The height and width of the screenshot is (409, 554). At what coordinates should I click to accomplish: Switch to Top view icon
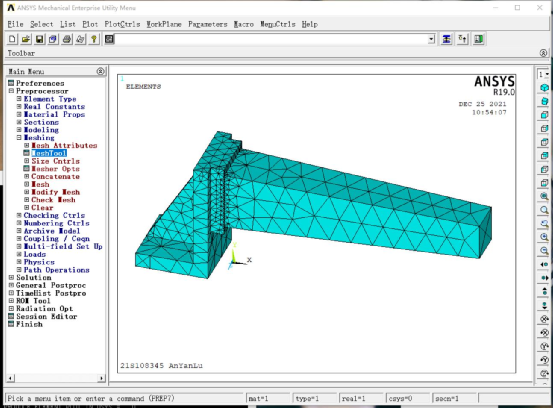(544, 142)
